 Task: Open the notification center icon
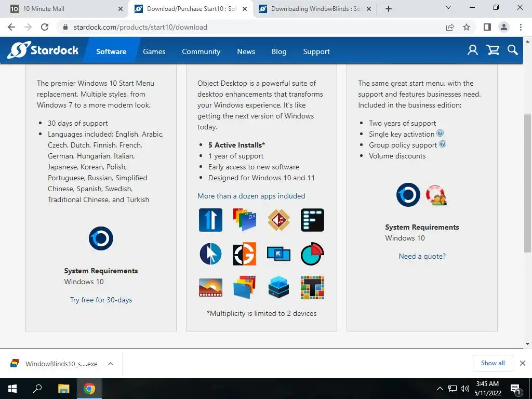515,390
